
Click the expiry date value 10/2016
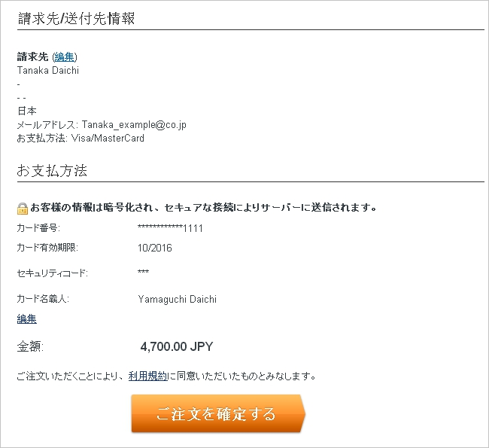pos(155,248)
